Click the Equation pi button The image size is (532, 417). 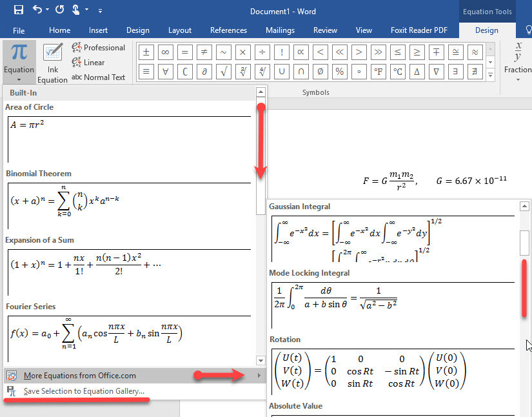[x=19, y=63]
